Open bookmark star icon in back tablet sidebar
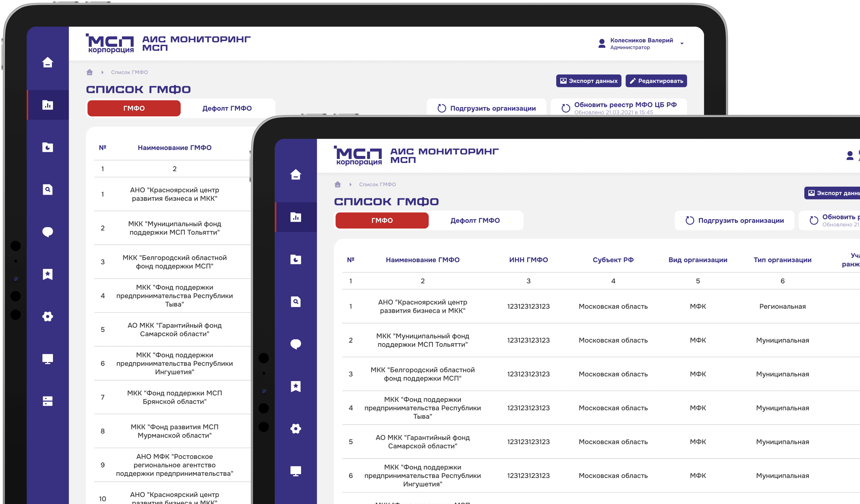The image size is (860, 504). tap(47, 274)
